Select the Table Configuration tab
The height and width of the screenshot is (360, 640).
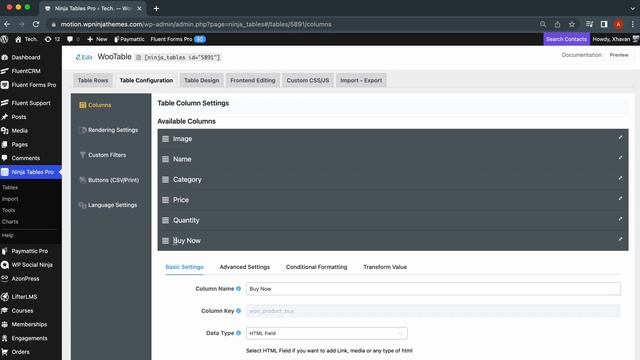pyautogui.click(x=146, y=80)
